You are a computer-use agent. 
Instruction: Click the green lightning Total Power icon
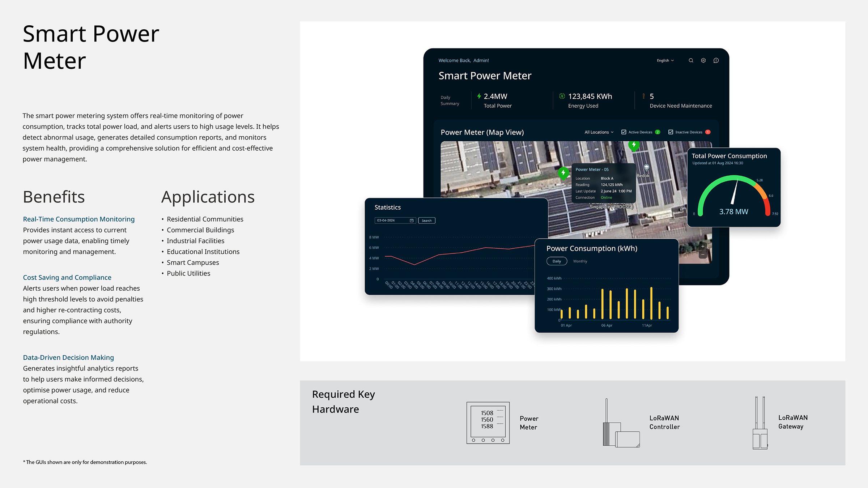(x=479, y=96)
